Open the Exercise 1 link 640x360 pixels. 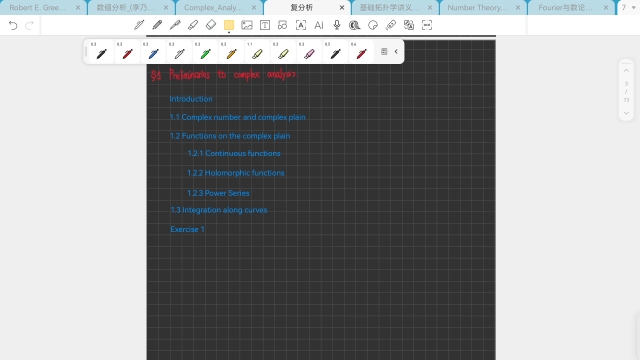pos(187,229)
